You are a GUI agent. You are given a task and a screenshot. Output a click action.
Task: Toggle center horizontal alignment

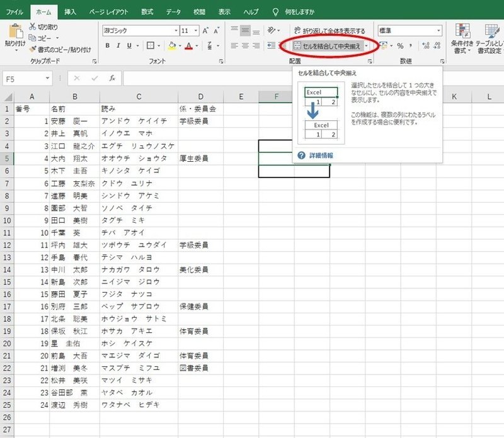pos(245,45)
